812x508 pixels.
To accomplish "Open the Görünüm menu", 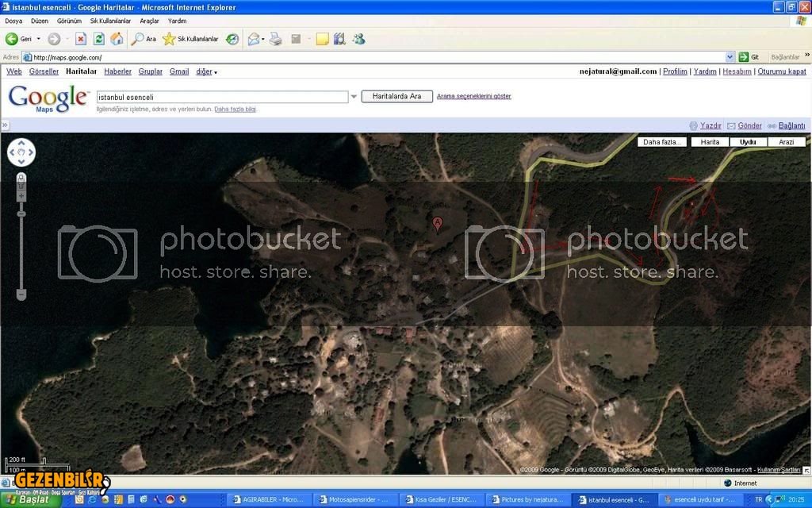I will (69, 21).
